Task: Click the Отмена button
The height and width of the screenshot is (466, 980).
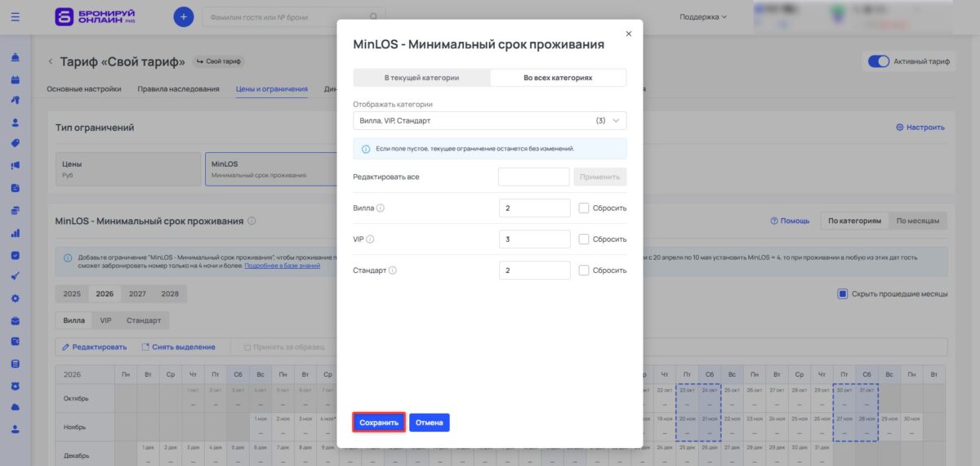Action: [430, 423]
